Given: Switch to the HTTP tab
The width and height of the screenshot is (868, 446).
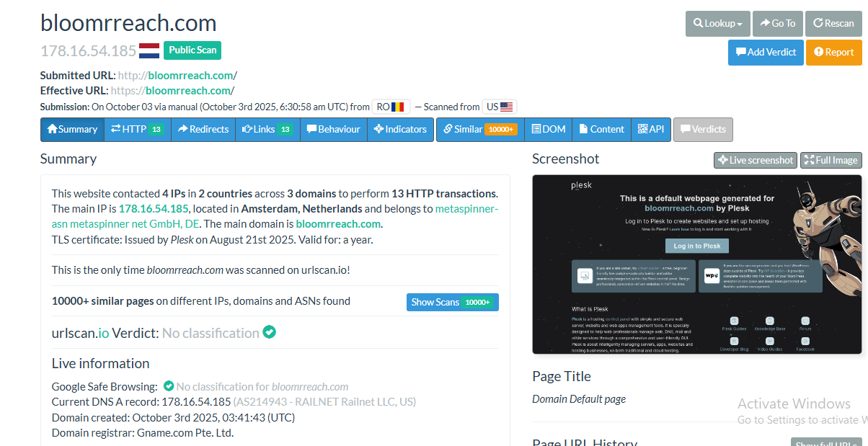Looking at the screenshot, I should 137,129.
